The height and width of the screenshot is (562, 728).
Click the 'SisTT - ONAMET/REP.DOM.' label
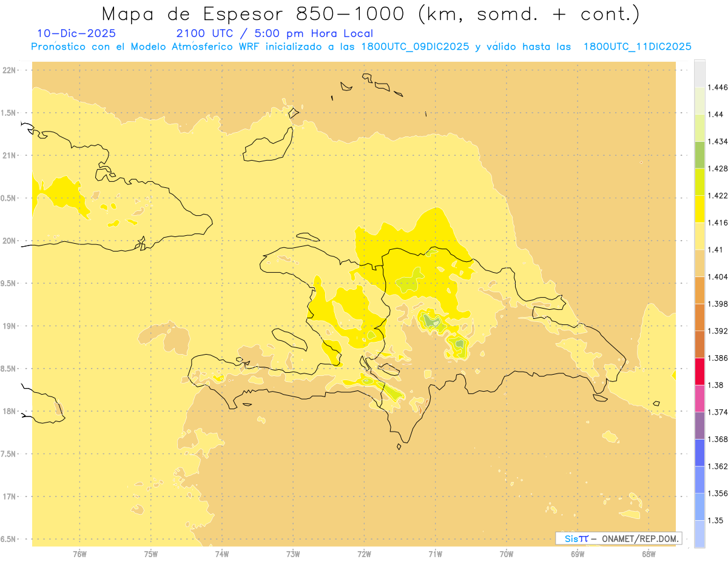[x=619, y=538]
